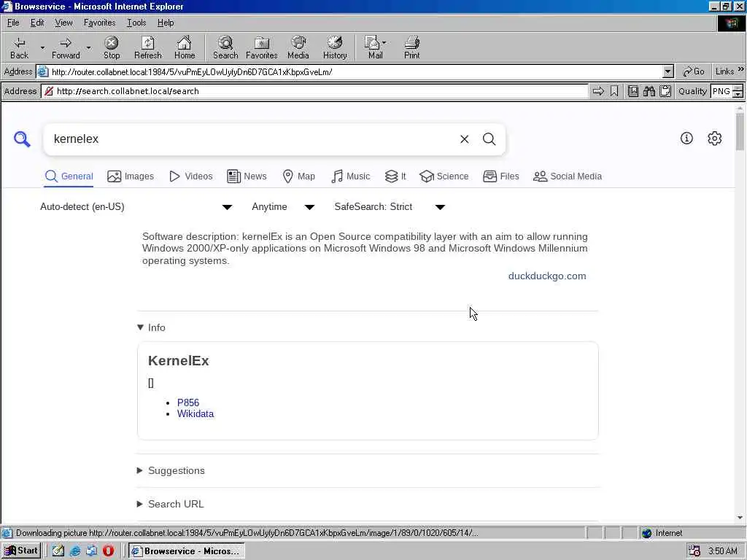Increase Quality with the up spinner
Screen dimensions: 747x560
coord(738,88)
